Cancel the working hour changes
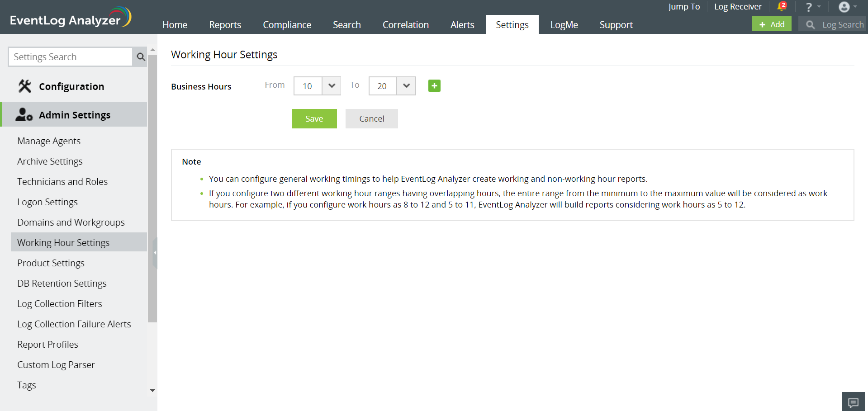This screenshot has width=868, height=411. (372, 118)
